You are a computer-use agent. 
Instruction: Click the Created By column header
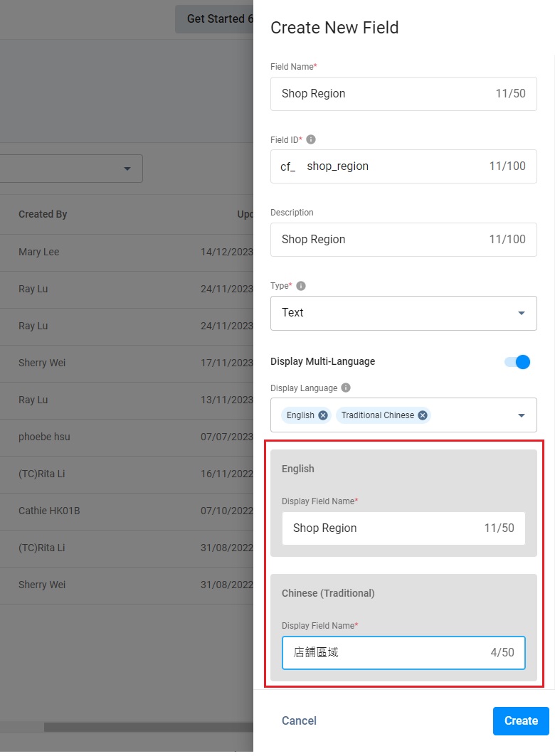point(43,214)
